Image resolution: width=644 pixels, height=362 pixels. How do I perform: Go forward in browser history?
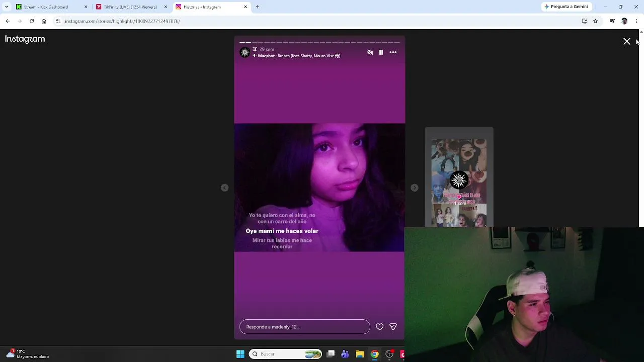[x=20, y=21]
